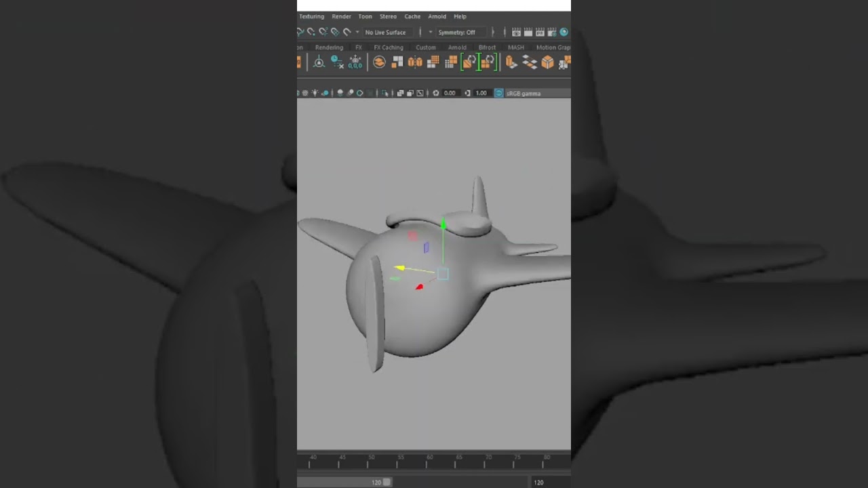
Task: Toggle Use All Lights bulb icon
Action: 315,93
